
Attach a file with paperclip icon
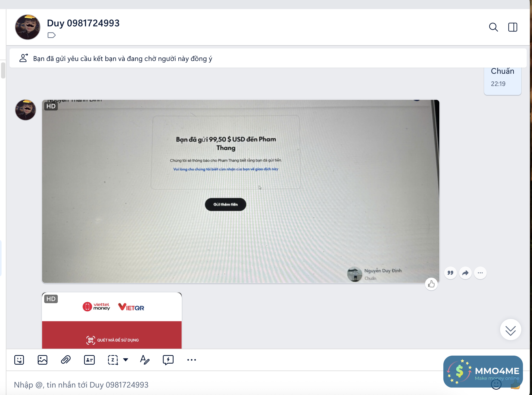click(x=66, y=360)
